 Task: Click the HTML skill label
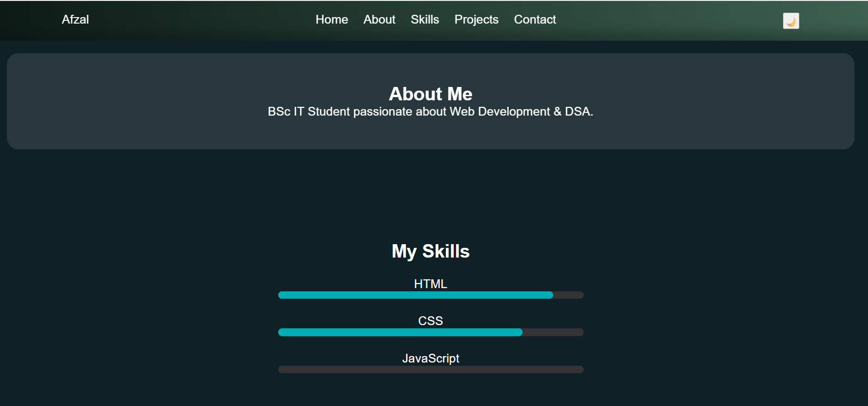430,283
